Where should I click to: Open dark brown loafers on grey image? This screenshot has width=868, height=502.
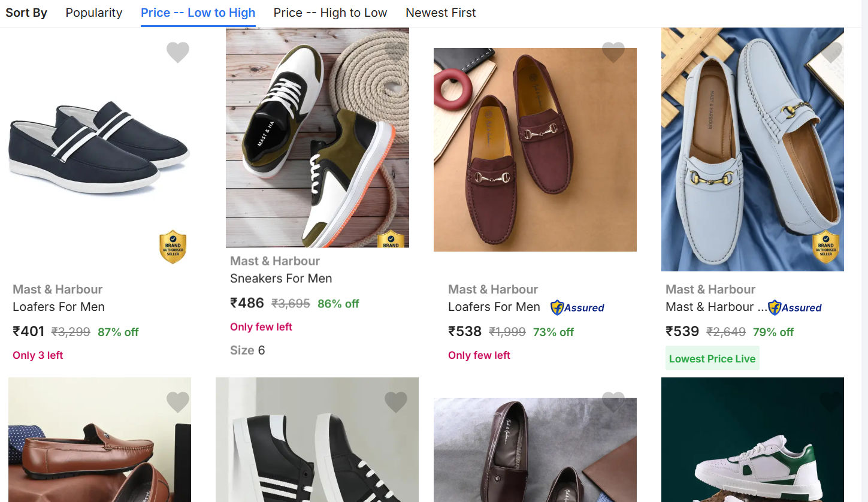[535, 450]
